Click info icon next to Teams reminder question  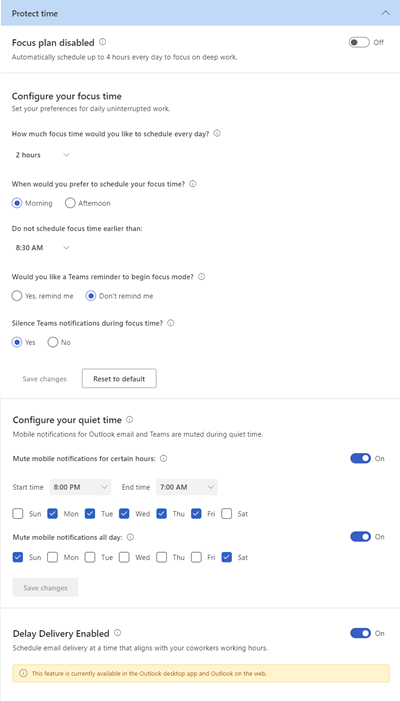(201, 277)
